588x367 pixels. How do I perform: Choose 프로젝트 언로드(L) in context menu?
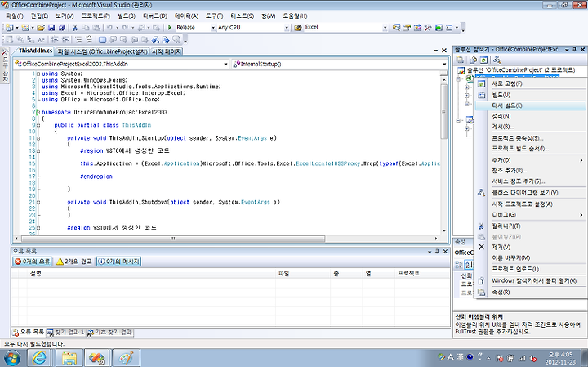530,269
